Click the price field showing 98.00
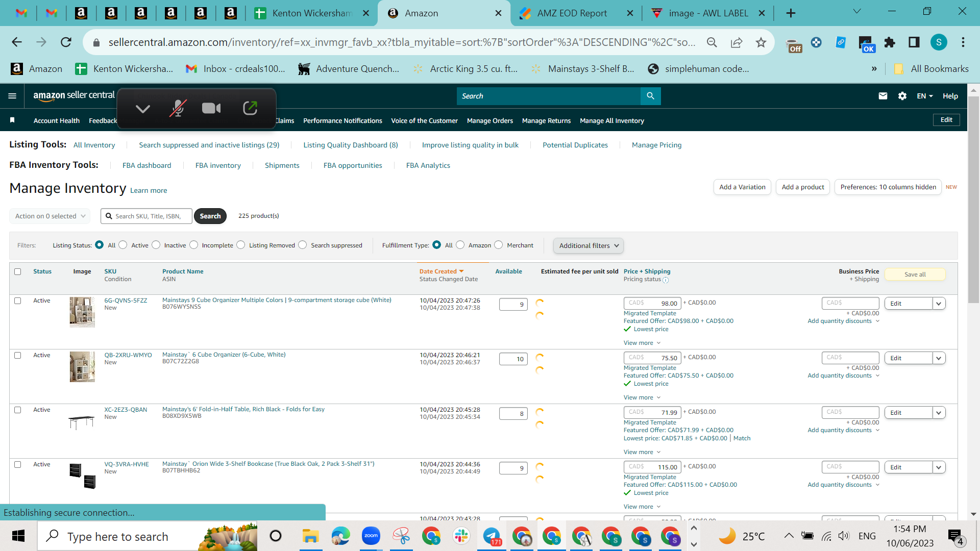The width and height of the screenshot is (980, 551). coord(652,303)
